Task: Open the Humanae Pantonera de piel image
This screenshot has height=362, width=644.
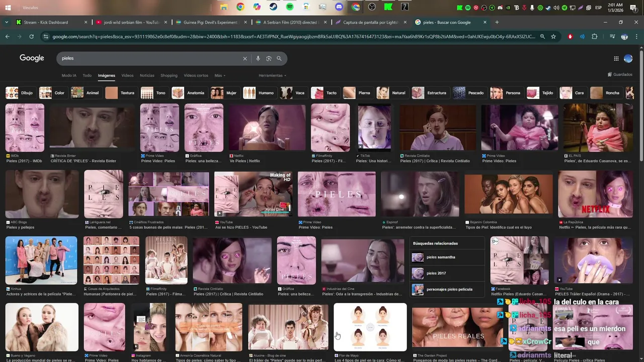Action: (111, 260)
